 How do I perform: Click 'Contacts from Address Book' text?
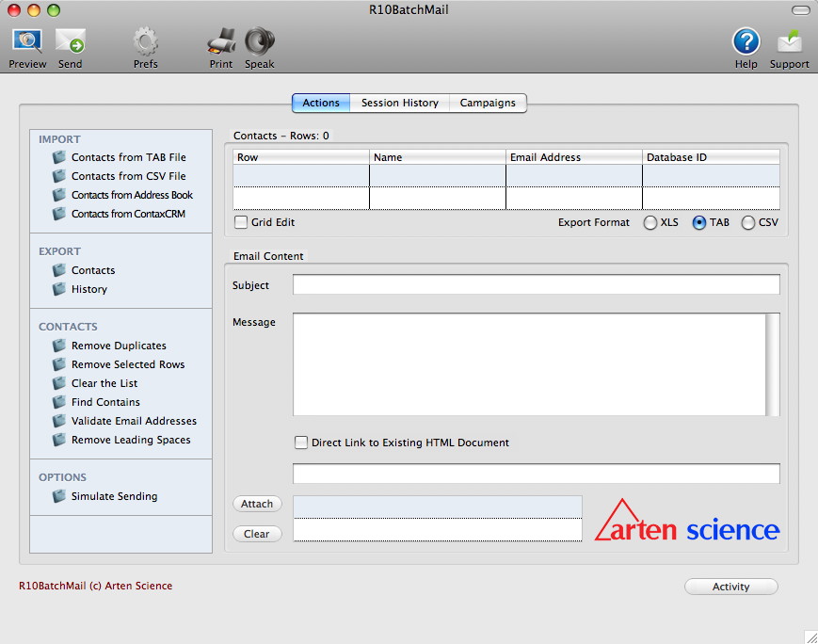pyautogui.click(x=132, y=195)
